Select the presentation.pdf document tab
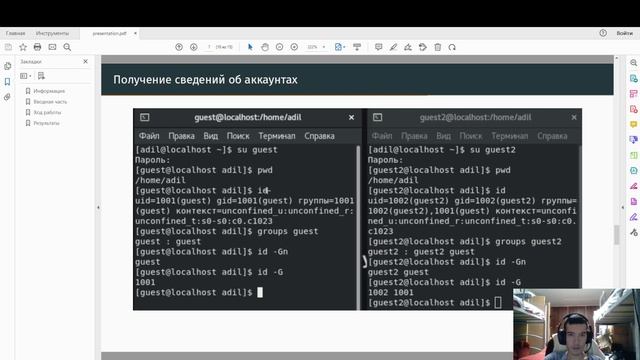 [x=109, y=33]
